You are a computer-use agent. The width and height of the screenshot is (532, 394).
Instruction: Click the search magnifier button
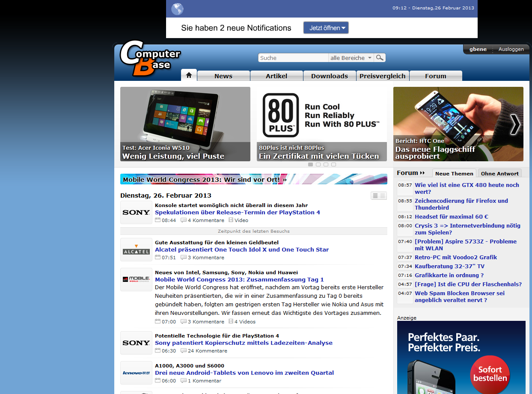coord(380,58)
